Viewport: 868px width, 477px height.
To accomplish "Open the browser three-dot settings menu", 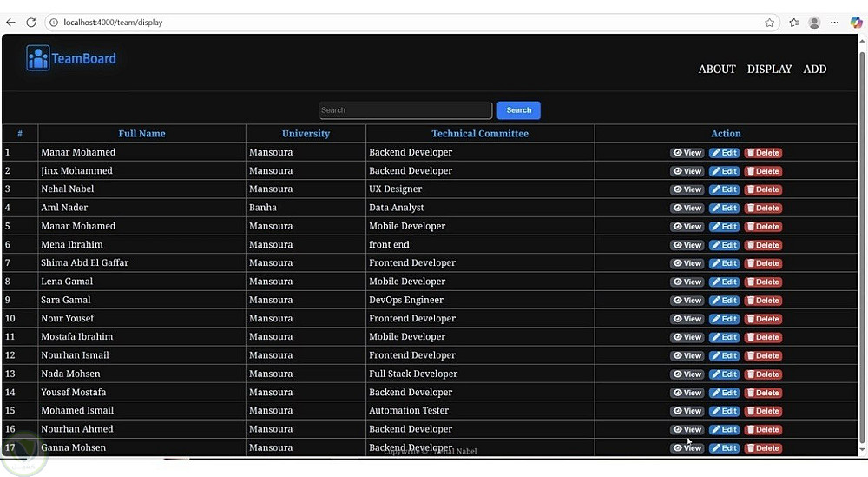I will pos(834,23).
